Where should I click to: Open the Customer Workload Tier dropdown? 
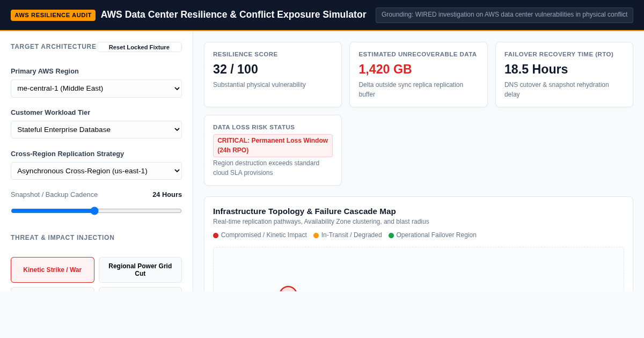coord(96,130)
